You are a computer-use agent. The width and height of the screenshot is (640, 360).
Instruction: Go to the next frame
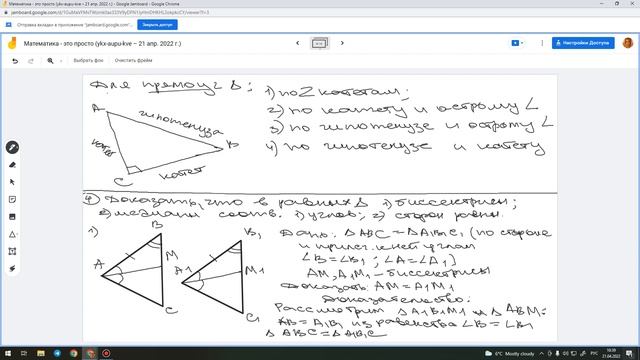[342, 43]
